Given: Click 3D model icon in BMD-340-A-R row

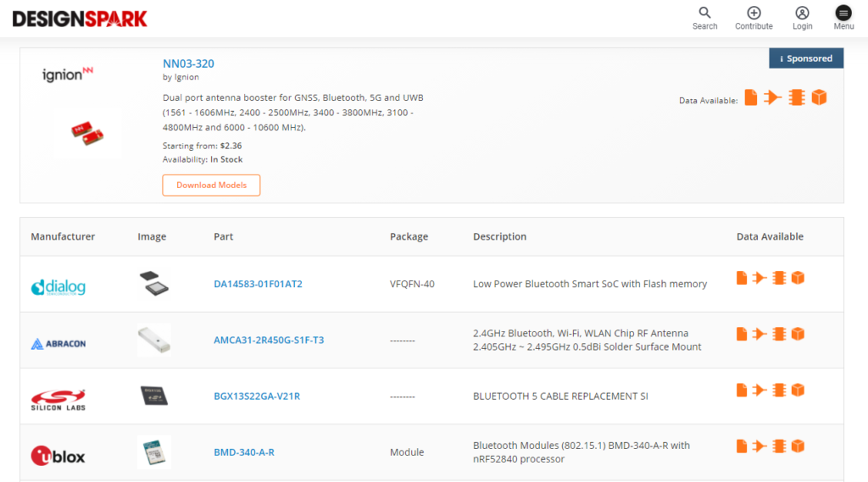Looking at the screenshot, I should tap(798, 446).
